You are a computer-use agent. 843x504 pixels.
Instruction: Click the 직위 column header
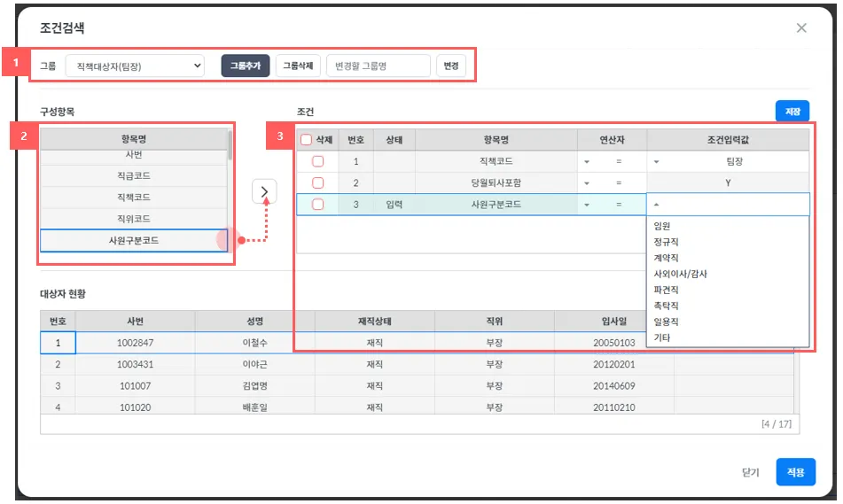[x=495, y=322]
